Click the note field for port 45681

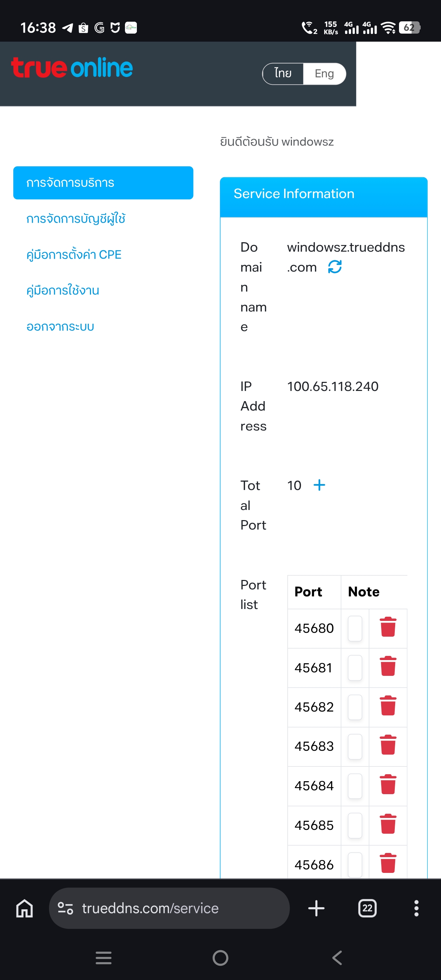pos(355,668)
